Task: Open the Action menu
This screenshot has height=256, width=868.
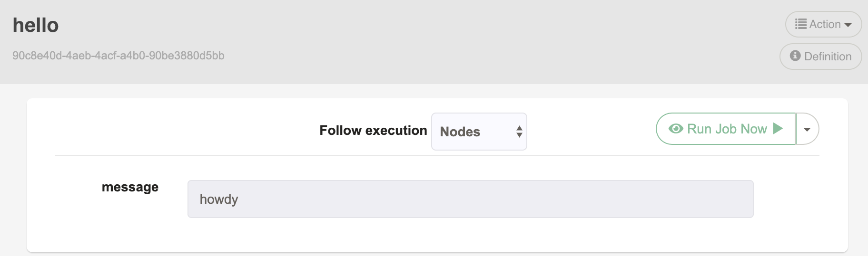Action: [823, 24]
